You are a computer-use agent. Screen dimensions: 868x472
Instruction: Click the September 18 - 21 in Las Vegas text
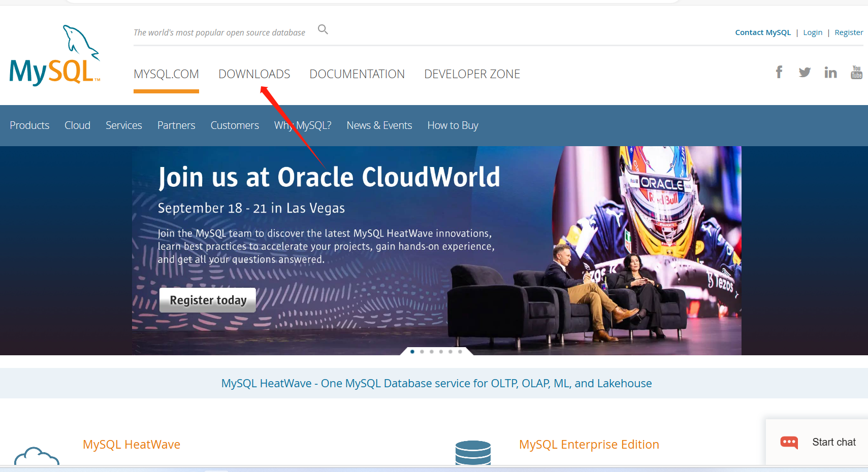(251, 208)
